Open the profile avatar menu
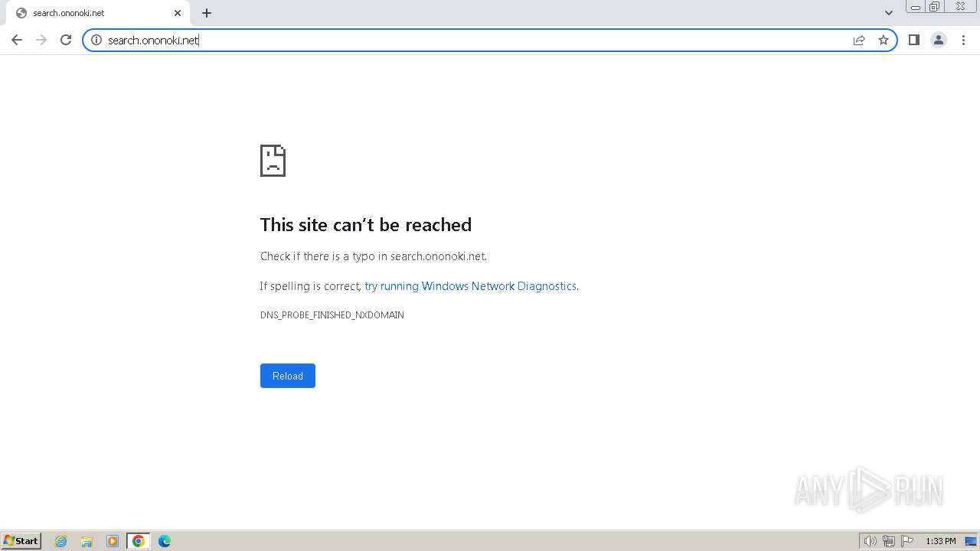Screen dimensions: 980x551 (939, 40)
